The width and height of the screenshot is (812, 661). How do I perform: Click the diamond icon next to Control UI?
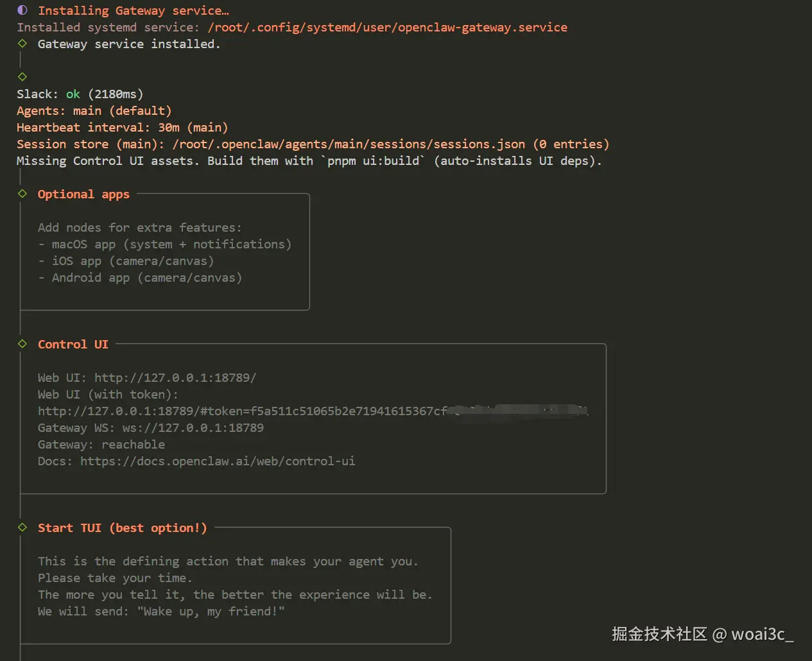tap(22, 344)
